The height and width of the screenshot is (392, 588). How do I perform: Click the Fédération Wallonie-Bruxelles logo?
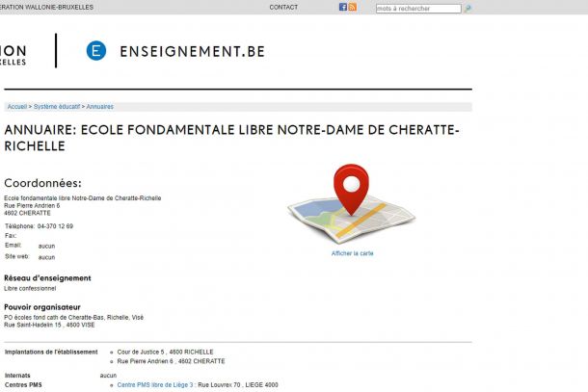14,52
